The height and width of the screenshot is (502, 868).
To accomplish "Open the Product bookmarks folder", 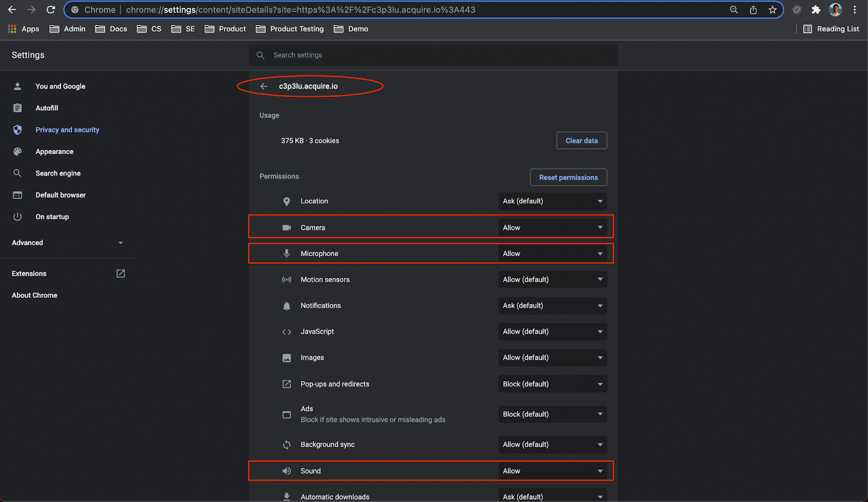I will [225, 29].
